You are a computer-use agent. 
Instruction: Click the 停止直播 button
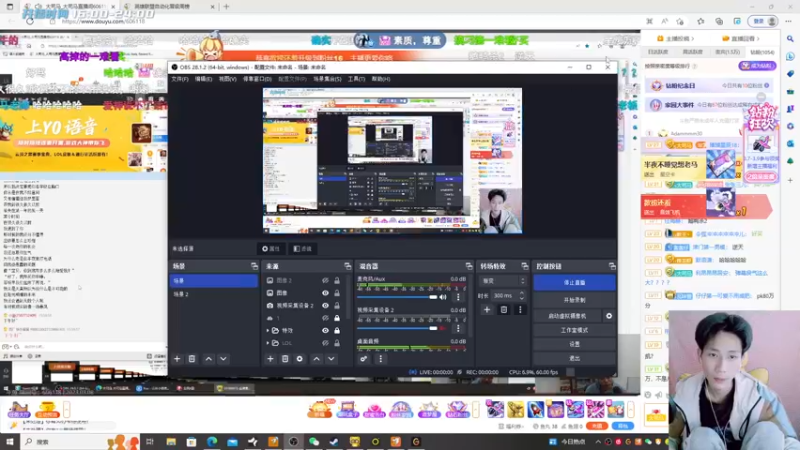574,283
